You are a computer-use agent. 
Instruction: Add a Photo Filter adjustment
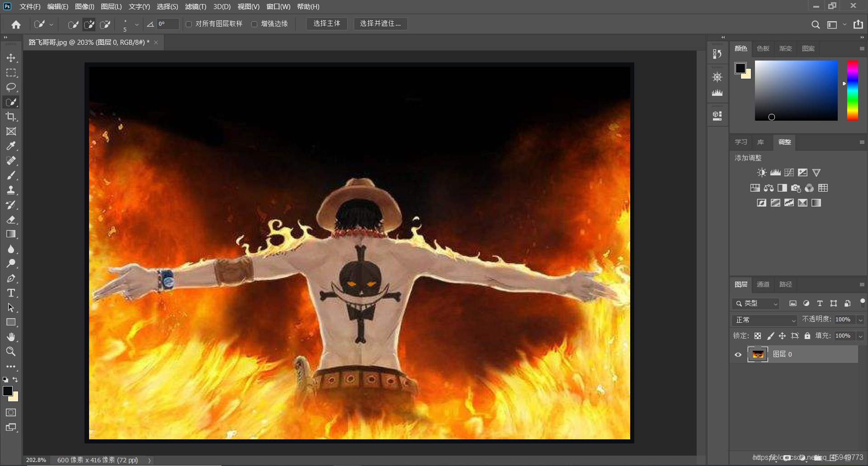click(x=796, y=188)
